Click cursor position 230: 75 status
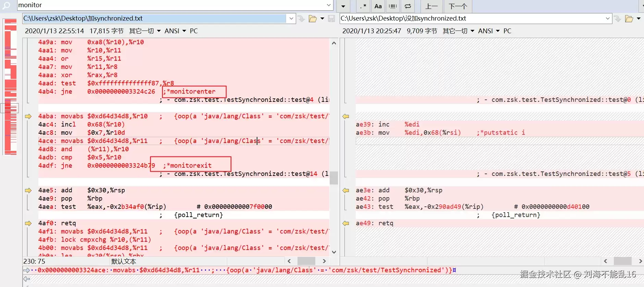644x287 pixels. pyautogui.click(x=34, y=261)
